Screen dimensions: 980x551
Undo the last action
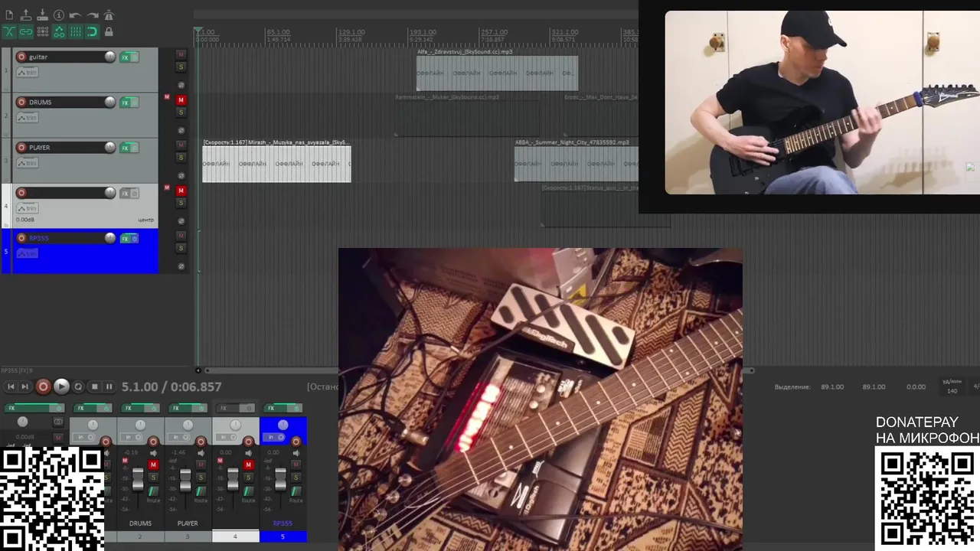[x=75, y=15]
